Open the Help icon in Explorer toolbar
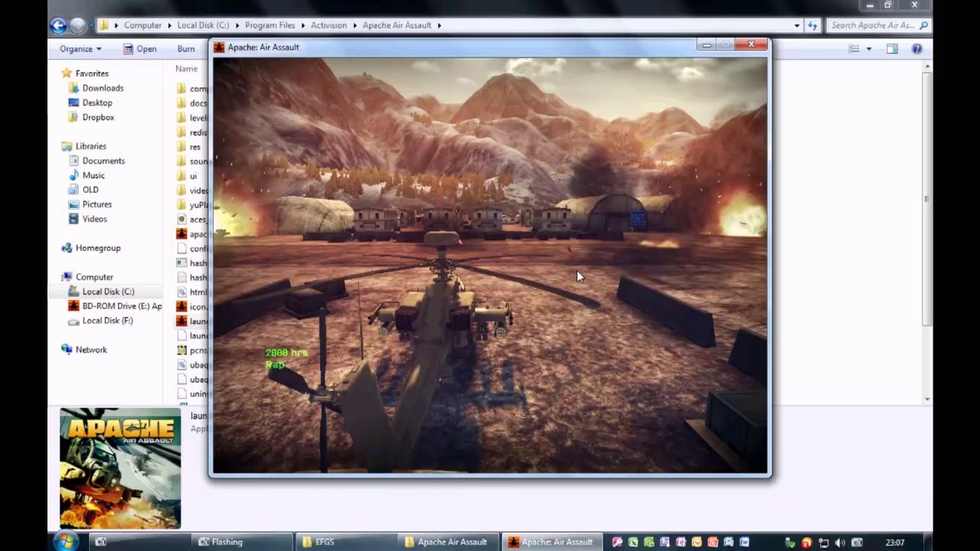 (x=916, y=49)
